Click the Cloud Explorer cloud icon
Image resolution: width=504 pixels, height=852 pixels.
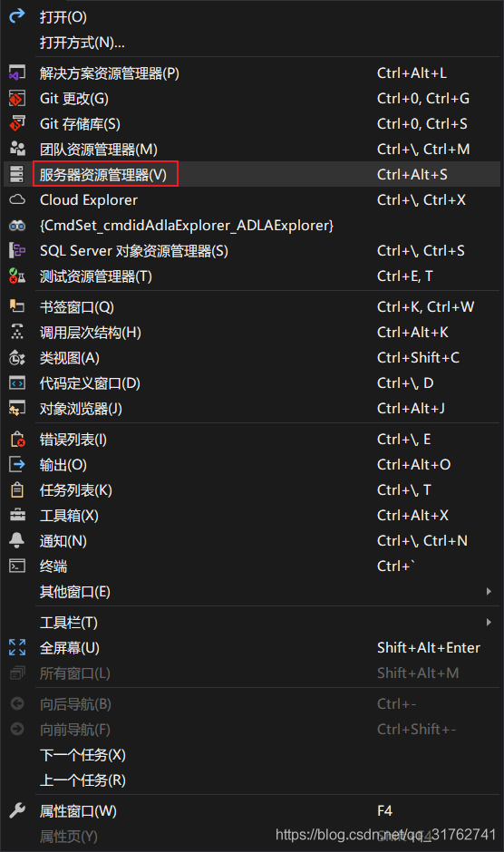pos(17,200)
